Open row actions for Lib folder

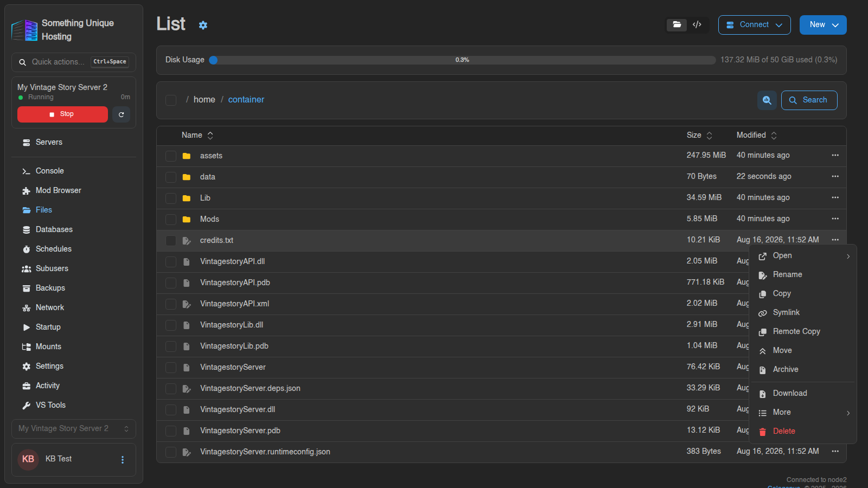(x=835, y=198)
